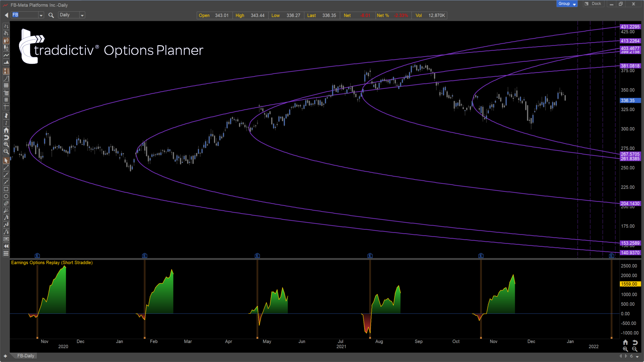Select the risk/reward dollar tool
Screen dimensions: 644x362
coord(6,232)
